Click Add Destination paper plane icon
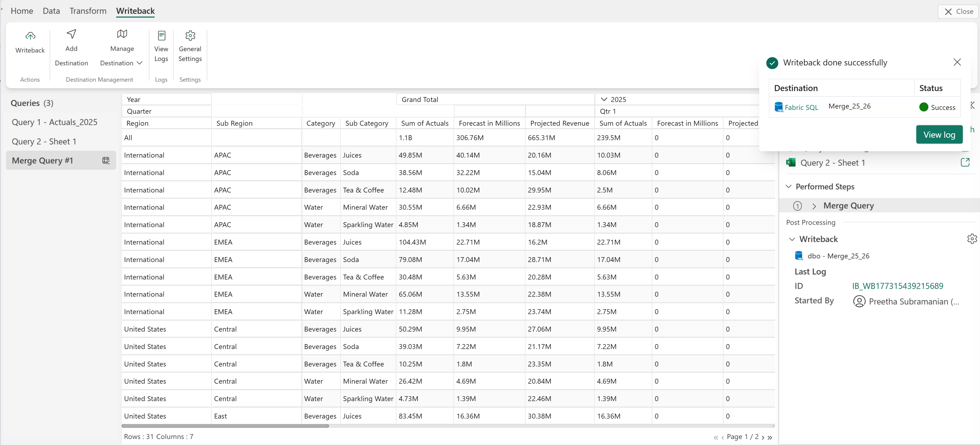980x445 pixels. [71, 34]
